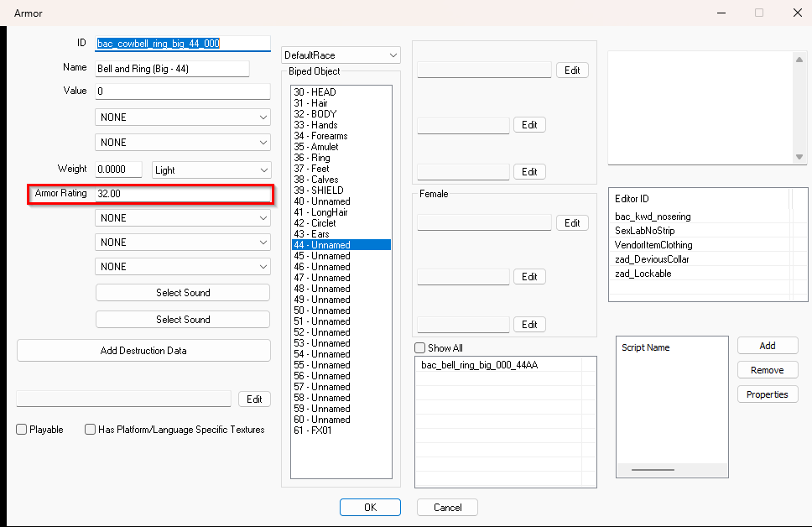Open the NONE dropdown directly below Value
812x527 pixels.
pyautogui.click(x=183, y=117)
